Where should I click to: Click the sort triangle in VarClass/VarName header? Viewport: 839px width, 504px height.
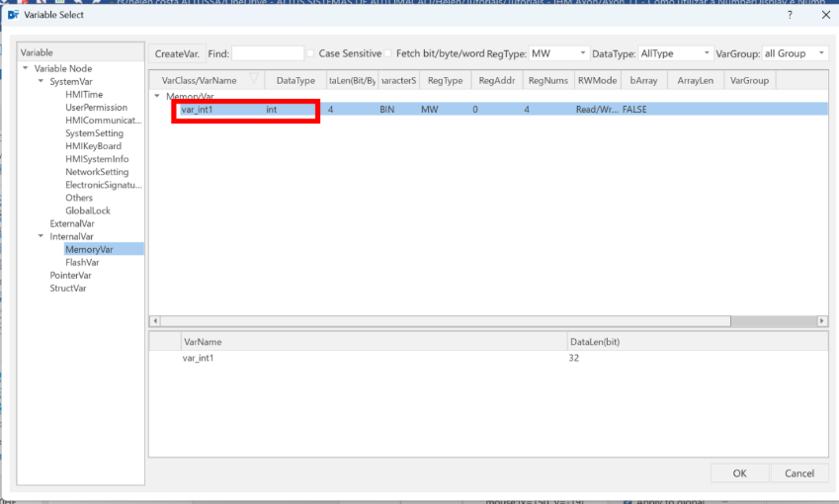point(254,79)
